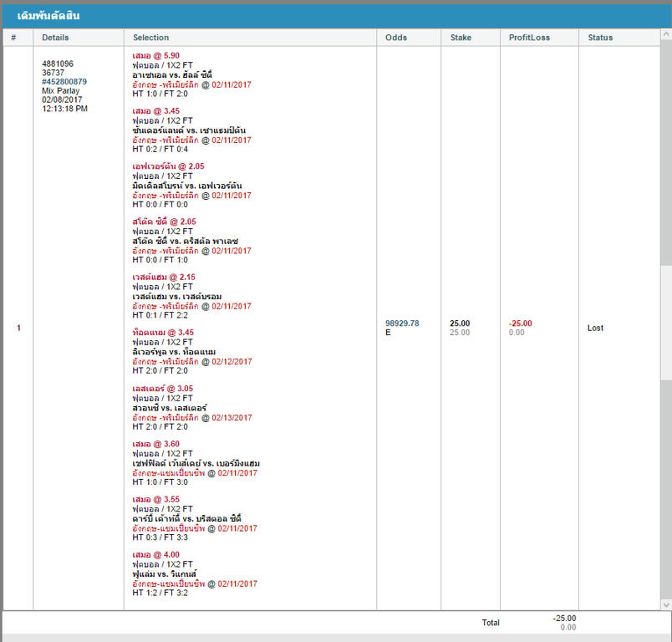Click row number 1 cell
This screenshot has height=642, width=672.
18,328
